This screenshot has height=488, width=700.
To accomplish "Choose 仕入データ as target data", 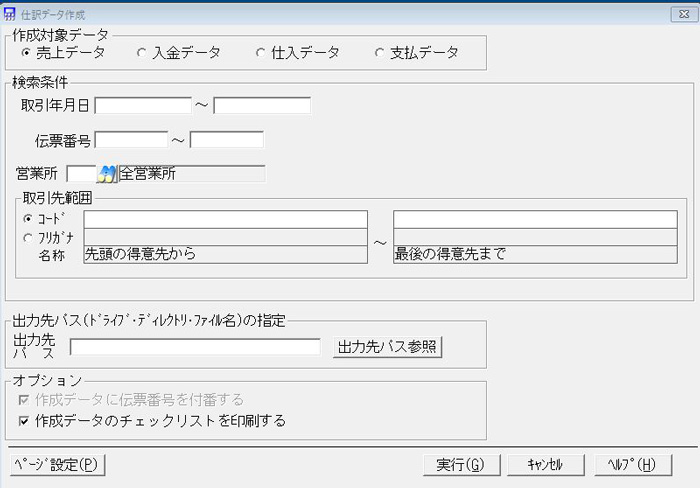I will pos(261,53).
